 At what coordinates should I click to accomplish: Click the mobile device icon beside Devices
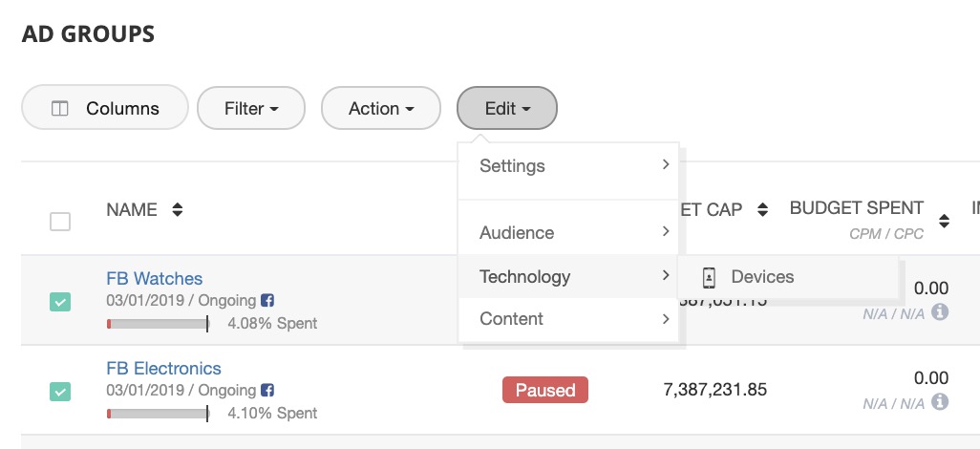[709, 277]
